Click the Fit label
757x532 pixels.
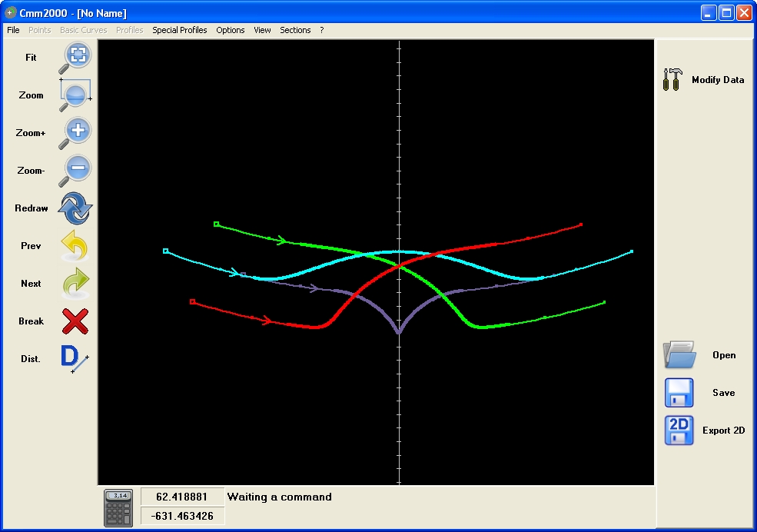click(31, 58)
